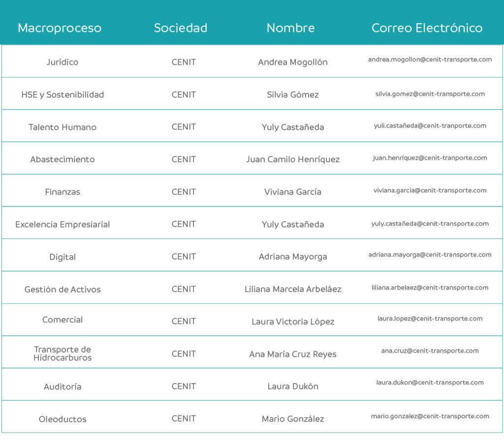The image size is (504, 447).
Task: Click the yuly.castañeda@cenit-transporte.com email address
Action: (430, 223)
